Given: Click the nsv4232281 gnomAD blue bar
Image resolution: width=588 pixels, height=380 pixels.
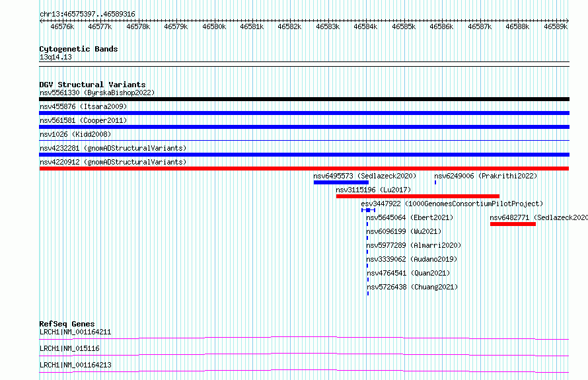Looking at the screenshot, I should pyautogui.click(x=304, y=155).
